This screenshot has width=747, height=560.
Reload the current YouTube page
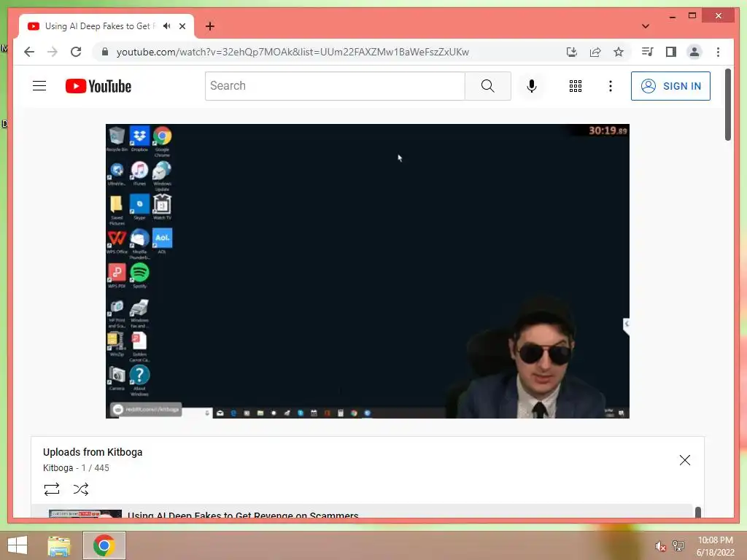[76, 52]
